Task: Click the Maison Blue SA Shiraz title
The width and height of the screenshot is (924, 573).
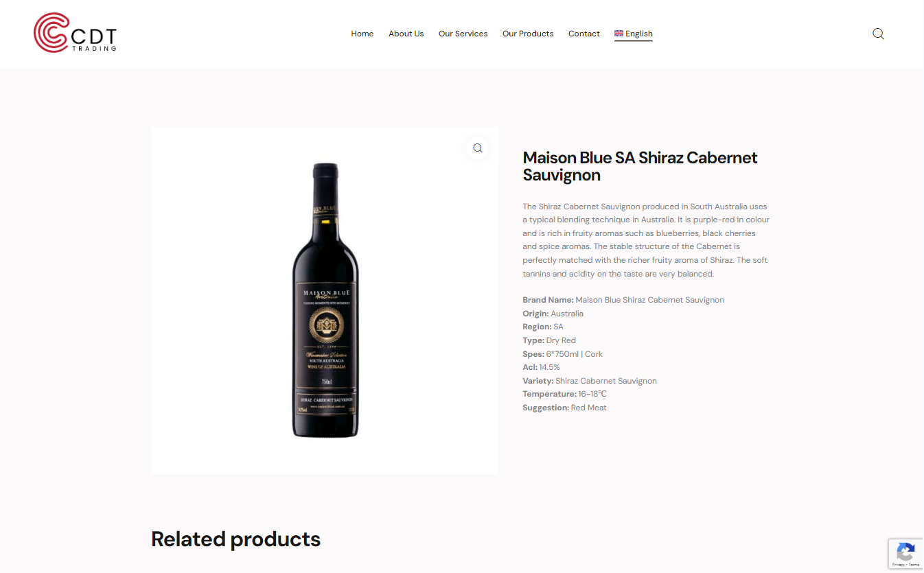Action: [x=640, y=166]
